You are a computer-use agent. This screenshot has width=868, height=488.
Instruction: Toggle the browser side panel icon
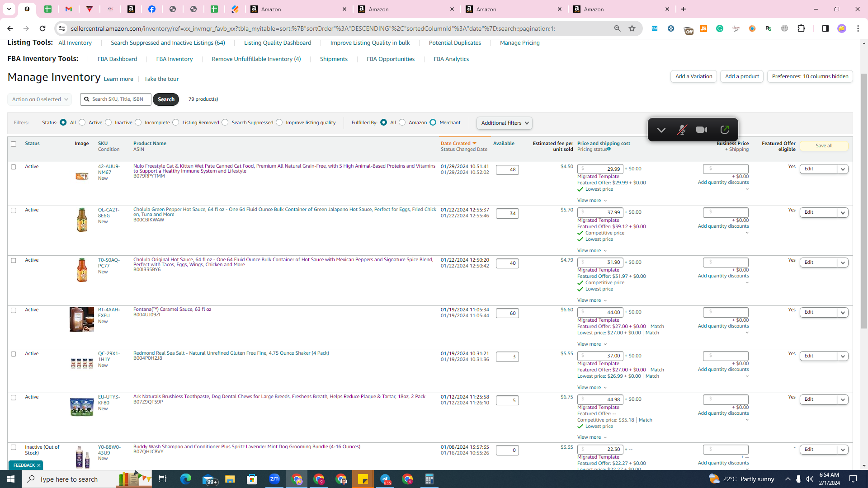[x=825, y=28]
